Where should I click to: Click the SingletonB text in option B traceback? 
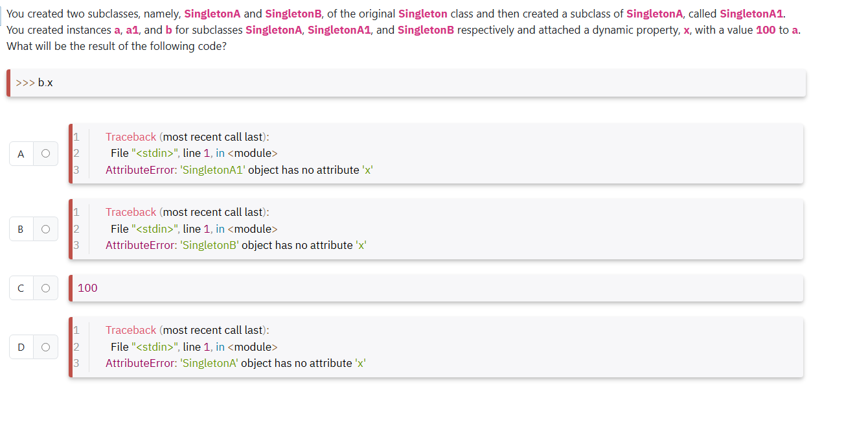click(211, 244)
